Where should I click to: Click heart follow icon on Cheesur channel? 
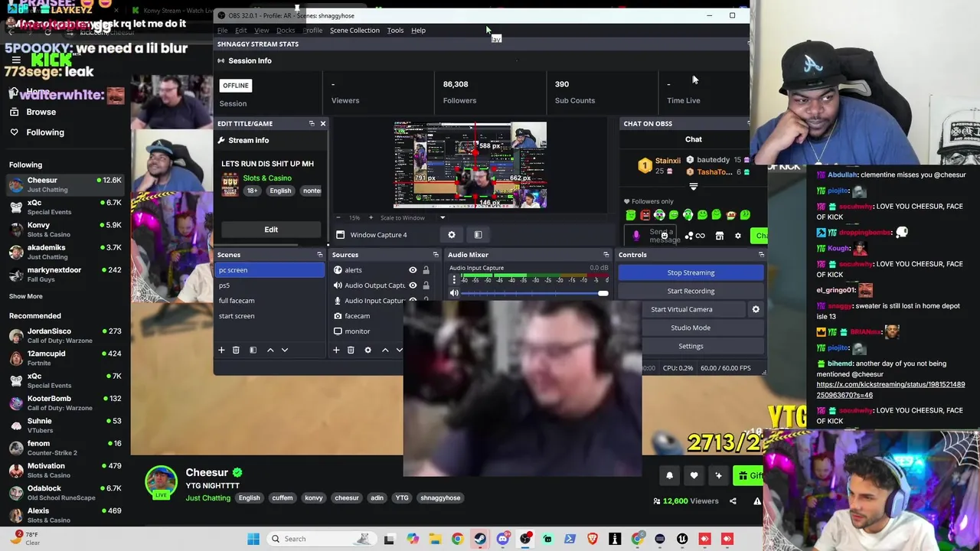point(694,475)
